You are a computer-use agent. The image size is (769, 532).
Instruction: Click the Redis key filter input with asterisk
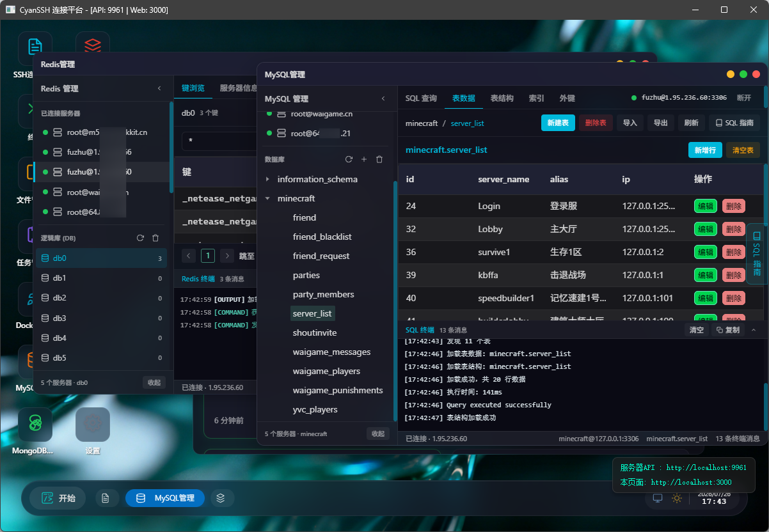point(219,141)
